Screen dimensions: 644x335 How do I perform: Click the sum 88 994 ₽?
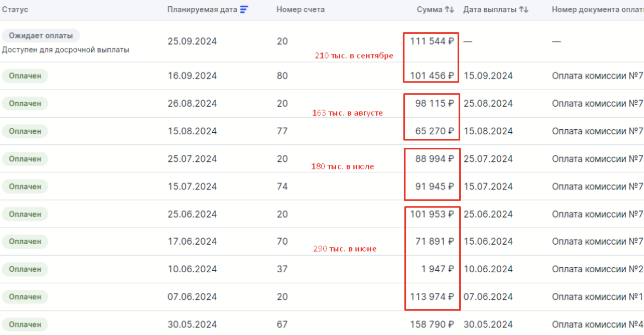(x=434, y=159)
